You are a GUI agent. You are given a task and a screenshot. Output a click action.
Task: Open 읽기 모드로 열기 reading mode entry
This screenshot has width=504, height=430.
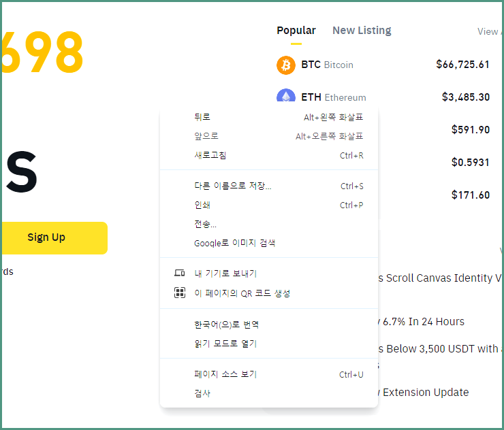pos(269,344)
